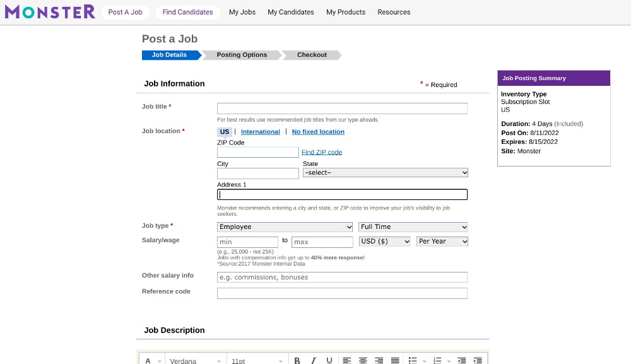Viewport: 631px width, 364px height.
Task: Open the Verdana font family dropdown
Action: click(x=195, y=360)
